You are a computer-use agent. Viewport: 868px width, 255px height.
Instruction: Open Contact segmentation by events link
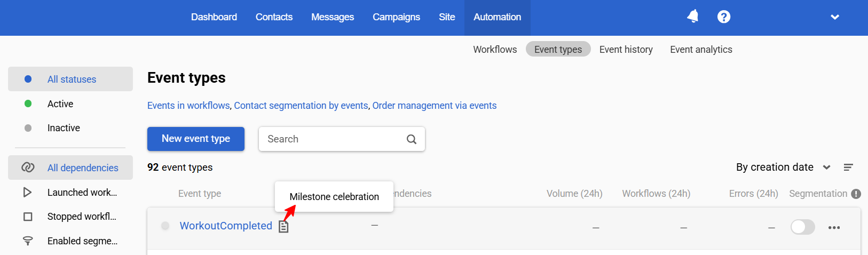pyautogui.click(x=301, y=106)
